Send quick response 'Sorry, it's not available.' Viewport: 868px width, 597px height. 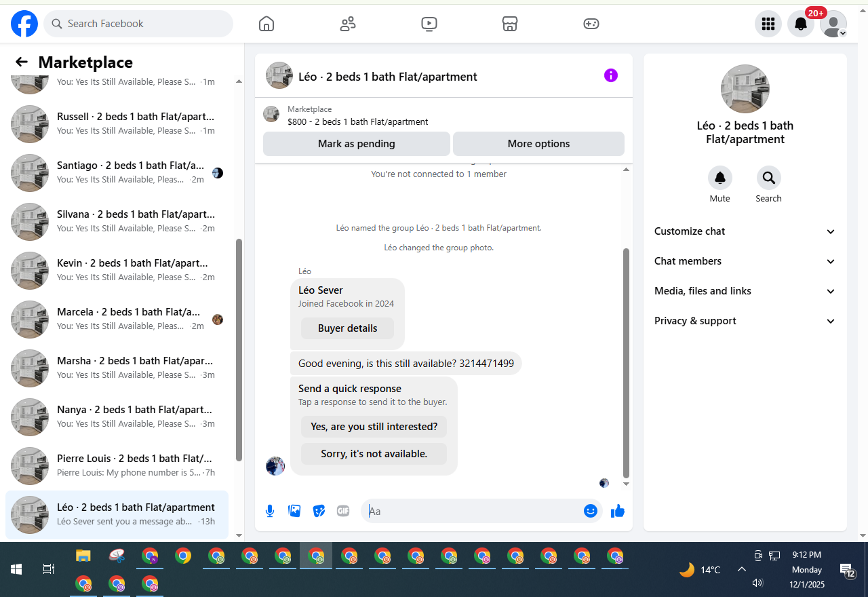point(374,454)
